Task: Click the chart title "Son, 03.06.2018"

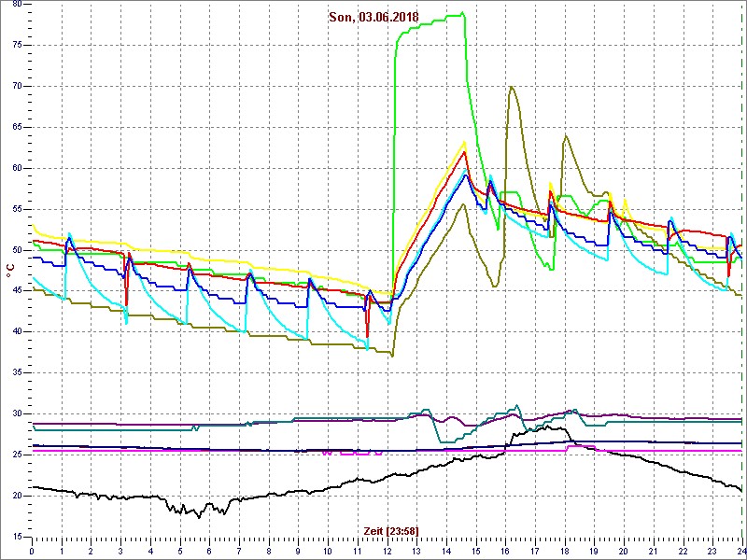Action: 373,17
